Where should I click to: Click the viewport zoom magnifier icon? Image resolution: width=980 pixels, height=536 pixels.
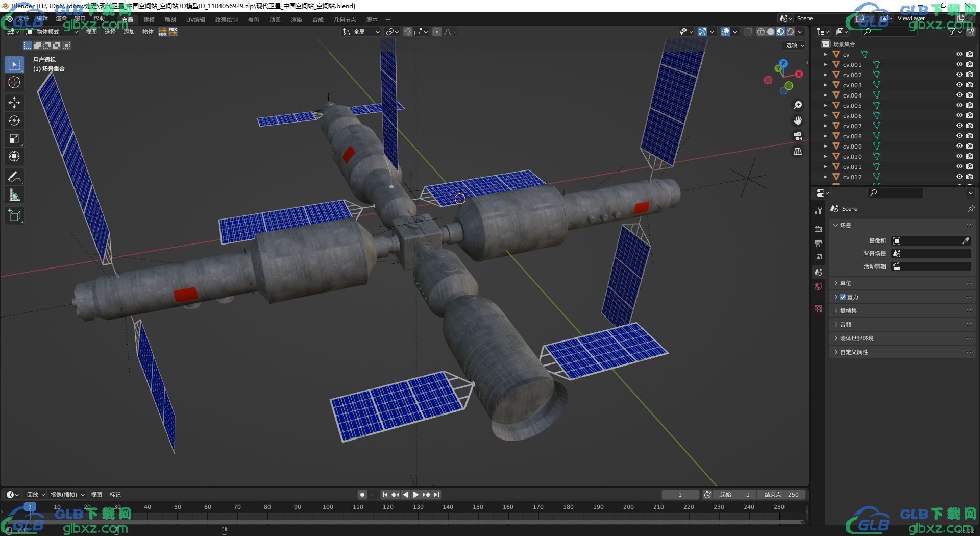(797, 105)
